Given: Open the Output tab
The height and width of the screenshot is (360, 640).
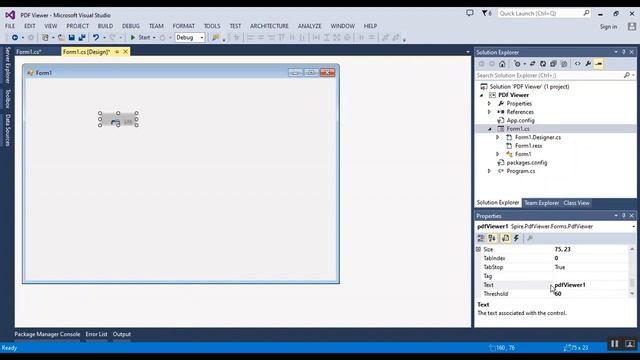Looking at the screenshot, I should pos(122,334).
